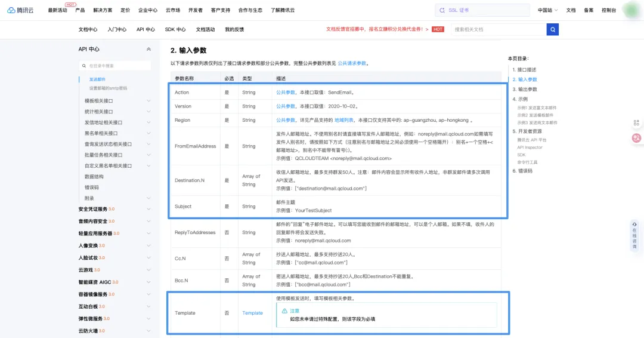This screenshot has height=338, width=644.
Task: Open the online consultation side widget
Action: tap(634, 235)
